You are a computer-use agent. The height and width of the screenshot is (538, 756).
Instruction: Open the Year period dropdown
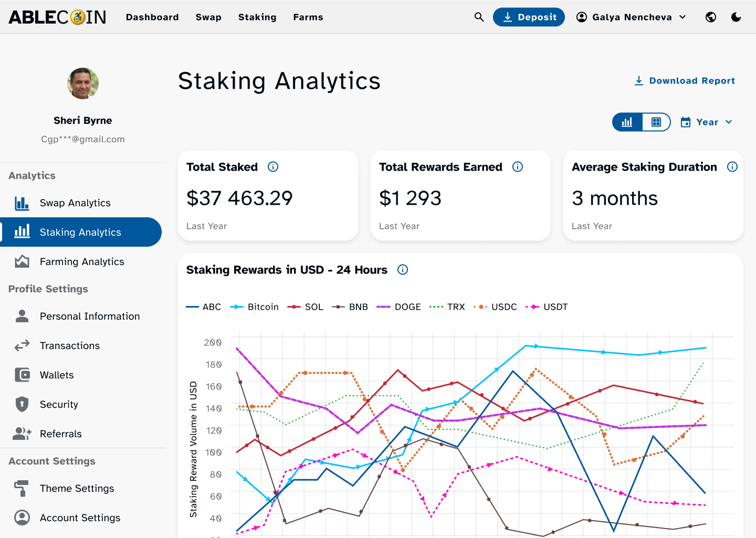click(706, 122)
